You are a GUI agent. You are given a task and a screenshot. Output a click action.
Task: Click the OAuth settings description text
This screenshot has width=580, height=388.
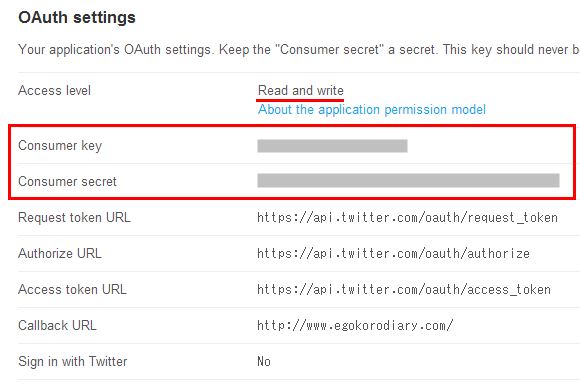[x=299, y=50]
